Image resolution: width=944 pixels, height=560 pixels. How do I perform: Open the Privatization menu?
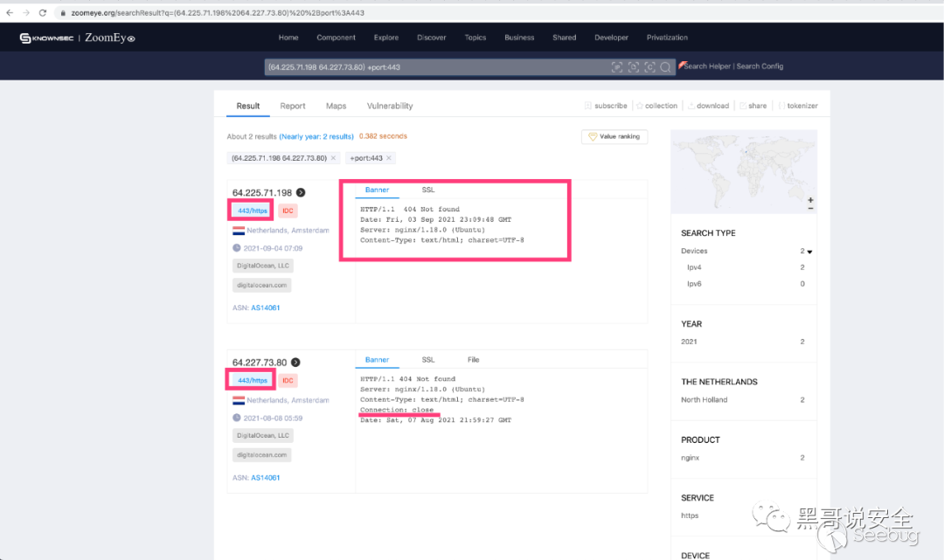click(x=667, y=38)
